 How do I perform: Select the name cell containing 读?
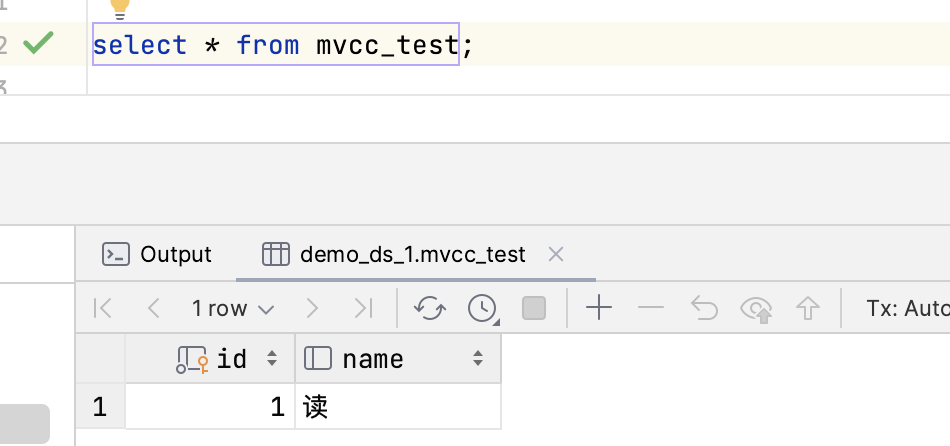coord(397,407)
